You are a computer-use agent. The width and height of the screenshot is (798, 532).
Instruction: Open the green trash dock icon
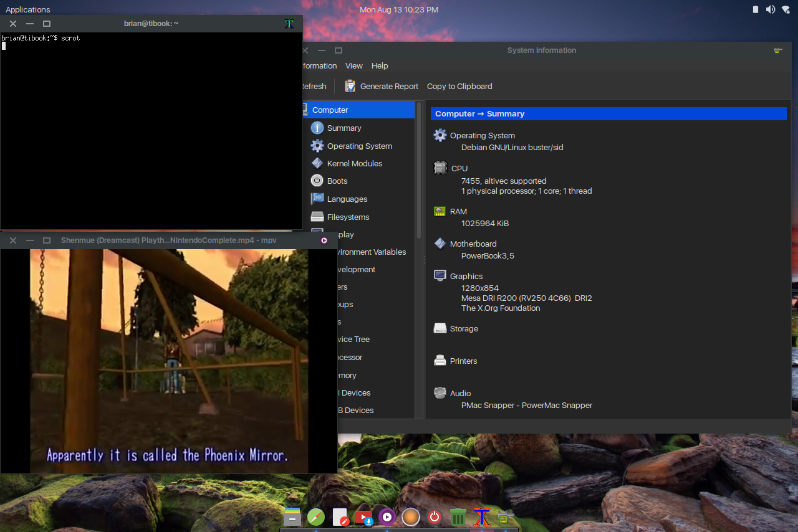click(458, 516)
